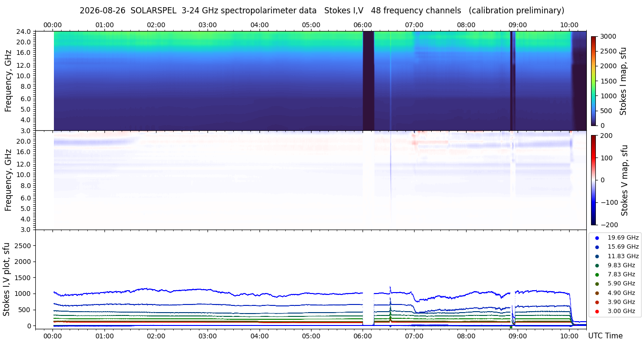Select the 7.83 GHz legend marker
The height and width of the screenshot is (346, 644).
point(597,274)
